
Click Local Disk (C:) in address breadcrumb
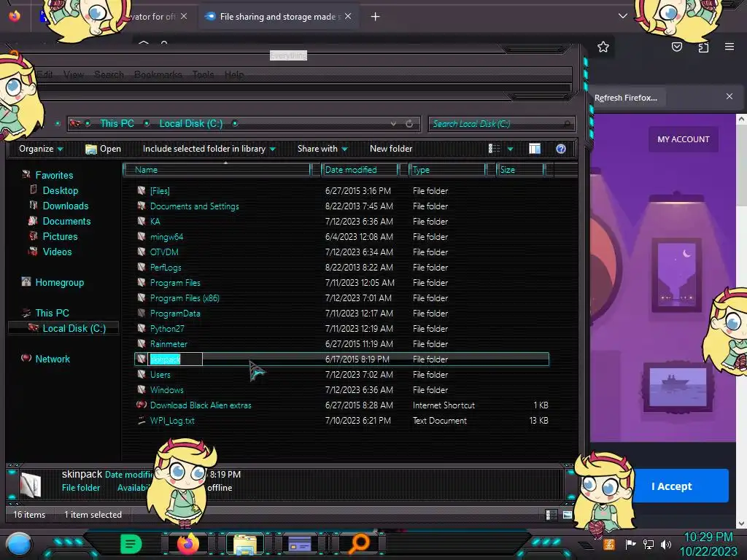(190, 124)
